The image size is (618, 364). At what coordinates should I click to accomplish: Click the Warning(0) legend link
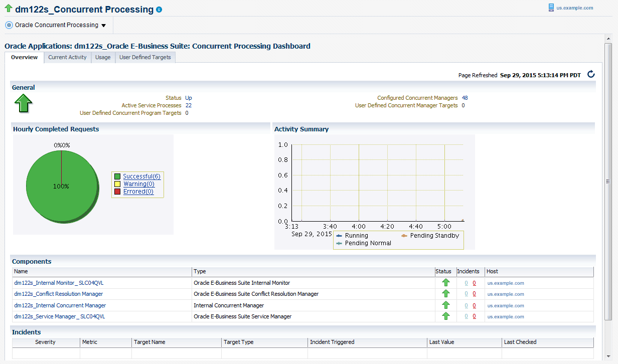click(x=139, y=184)
